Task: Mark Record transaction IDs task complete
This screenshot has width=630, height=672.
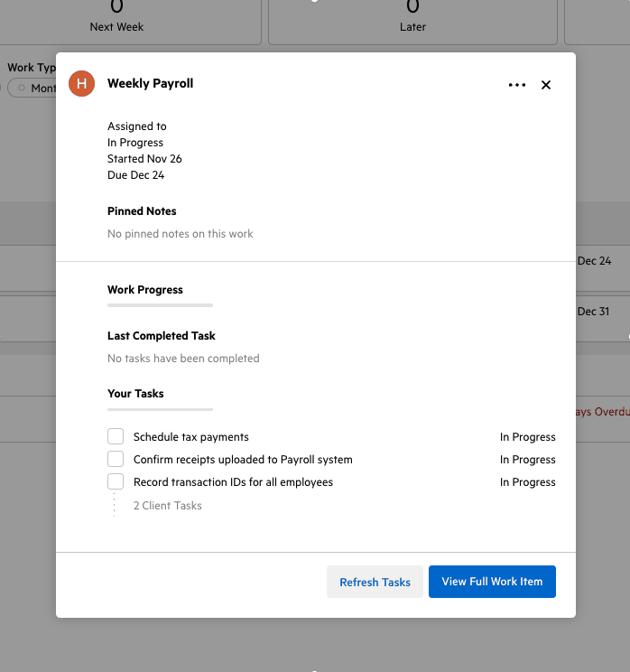Action: click(116, 482)
